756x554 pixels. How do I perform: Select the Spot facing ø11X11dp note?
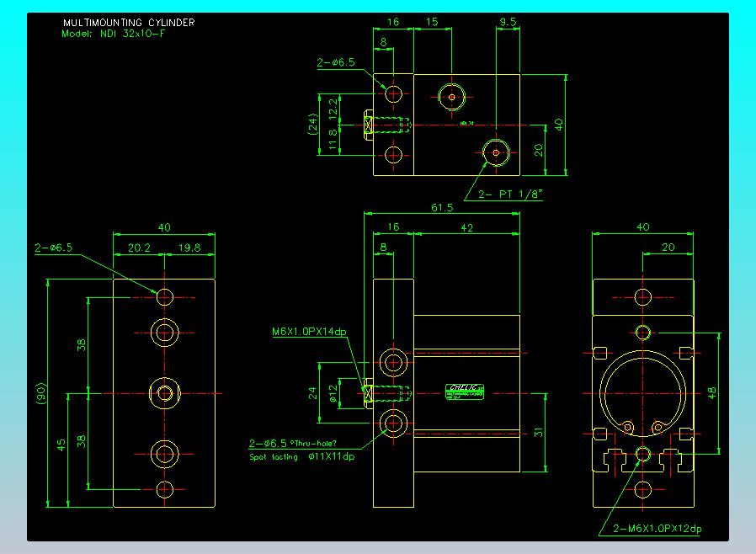[301, 457]
